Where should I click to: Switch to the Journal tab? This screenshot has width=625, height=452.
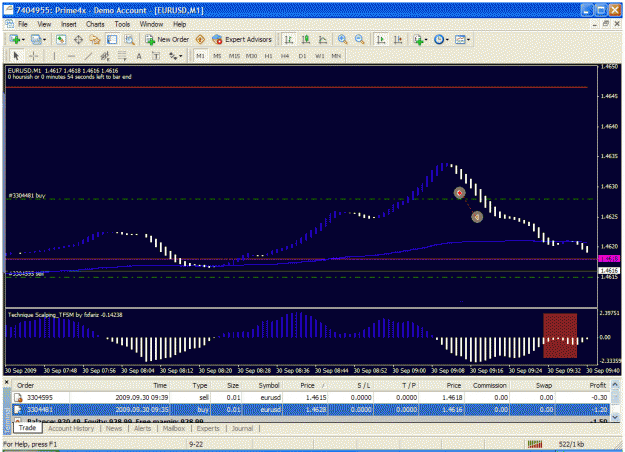click(x=242, y=428)
